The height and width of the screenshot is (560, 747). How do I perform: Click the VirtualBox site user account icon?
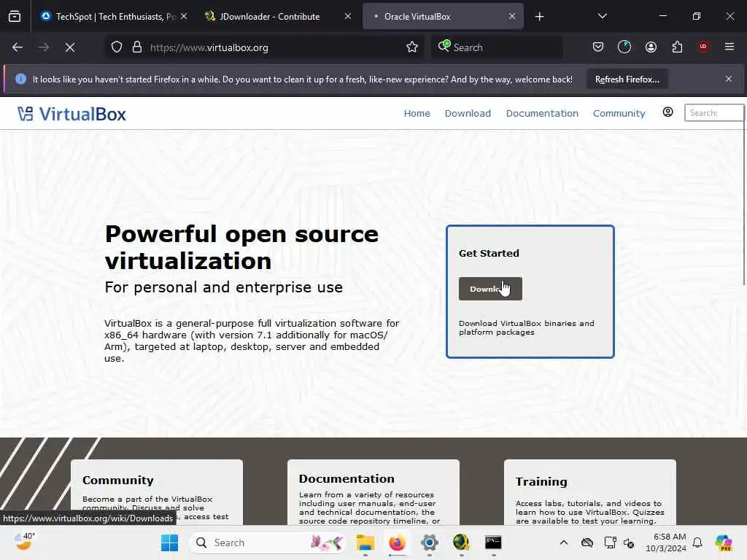click(668, 112)
